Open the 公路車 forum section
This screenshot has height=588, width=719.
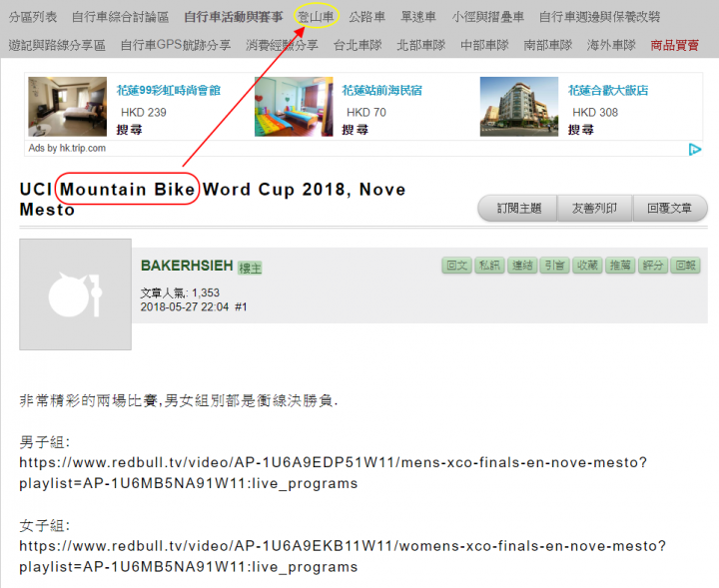(x=366, y=17)
